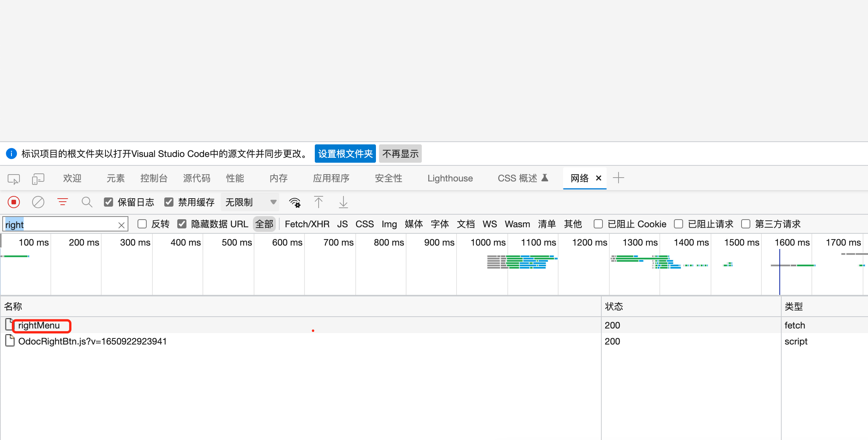Toggle the filter bar icon

[63, 202]
